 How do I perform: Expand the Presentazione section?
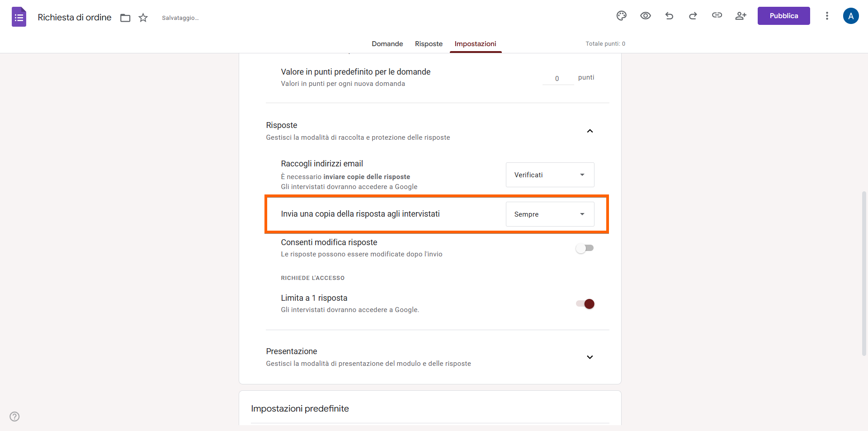click(590, 357)
